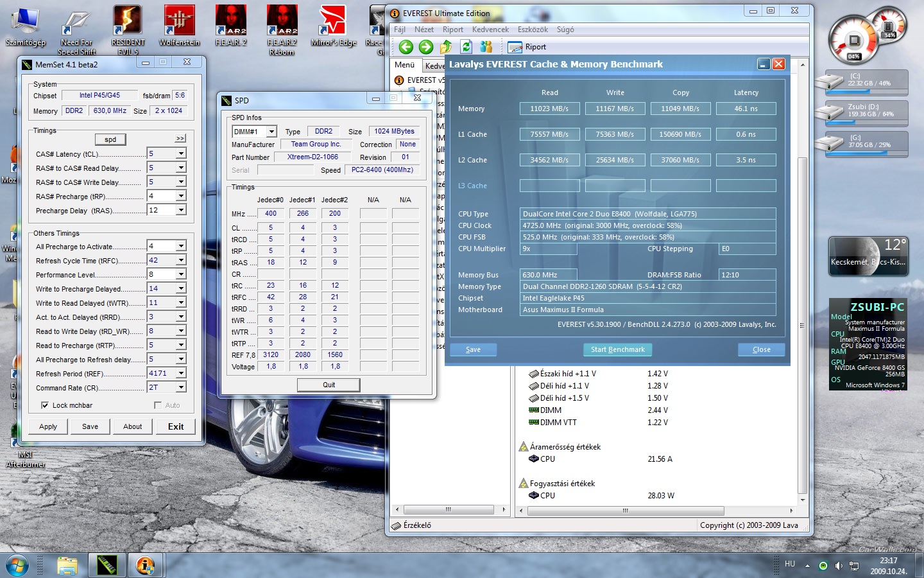924x578 pixels.
Task: Open Windows Explorer from the taskbar
Action: pos(67,566)
